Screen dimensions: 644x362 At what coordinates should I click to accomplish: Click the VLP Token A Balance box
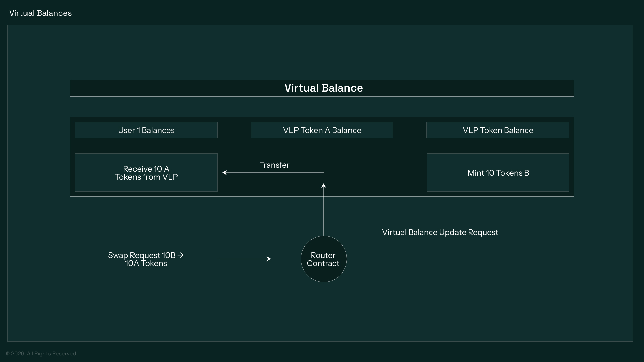tap(322, 130)
